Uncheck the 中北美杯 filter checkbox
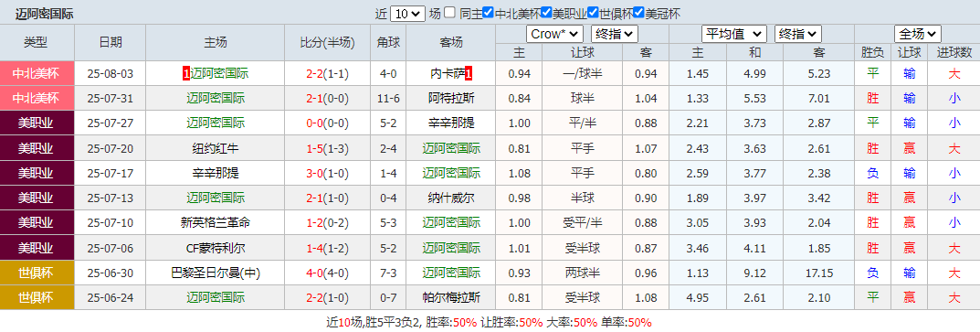 click(x=489, y=13)
